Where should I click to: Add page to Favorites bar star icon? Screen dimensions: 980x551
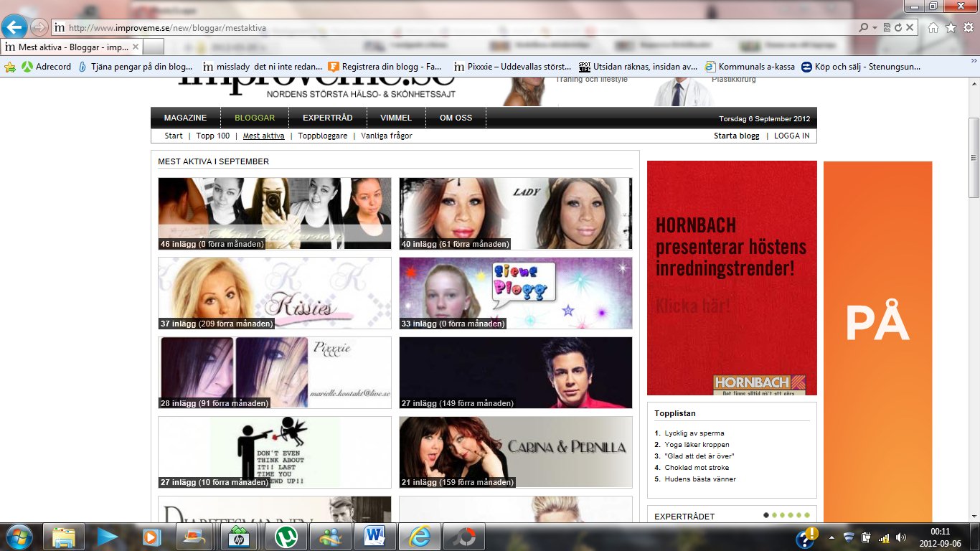(10, 67)
